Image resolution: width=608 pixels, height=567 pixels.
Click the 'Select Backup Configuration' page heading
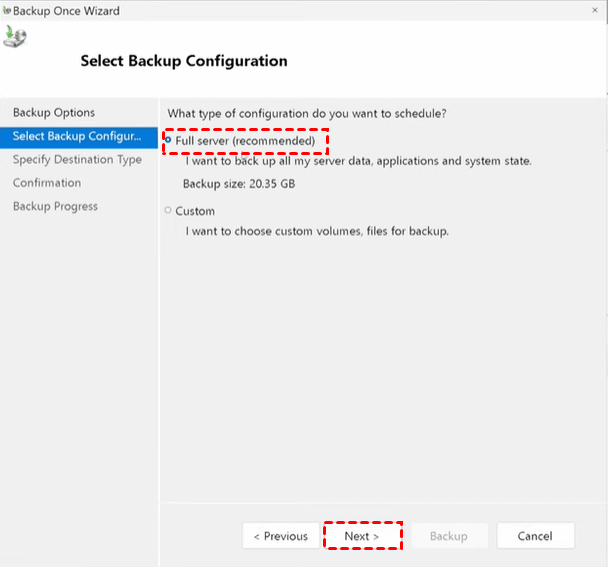[184, 61]
